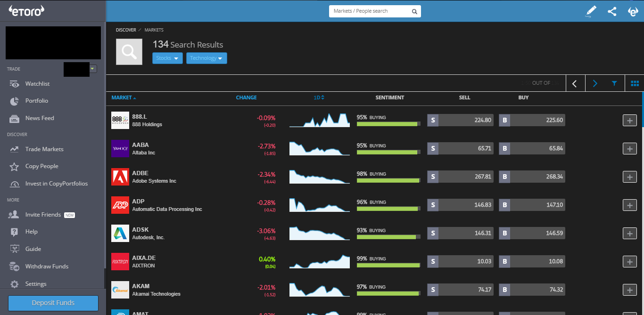This screenshot has width=644, height=315.
Task: Sort by the CHANGE column header
Action: [x=246, y=97]
